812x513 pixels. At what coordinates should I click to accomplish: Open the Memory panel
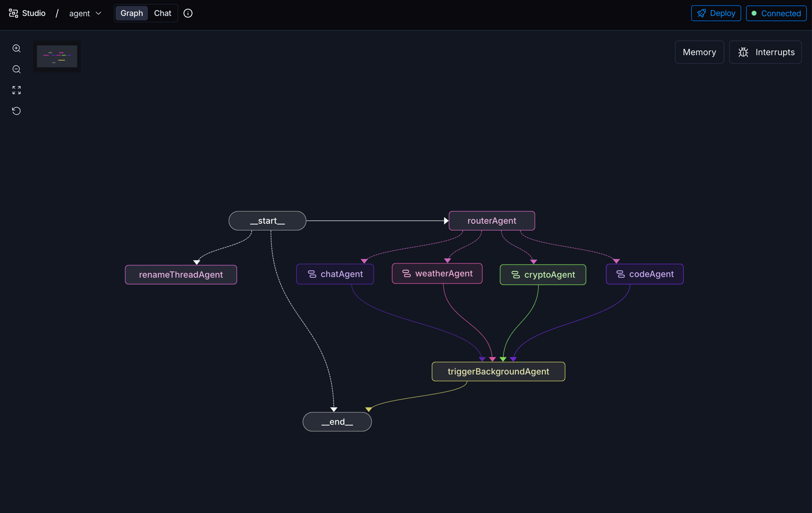pyautogui.click(x=699, y=52)
